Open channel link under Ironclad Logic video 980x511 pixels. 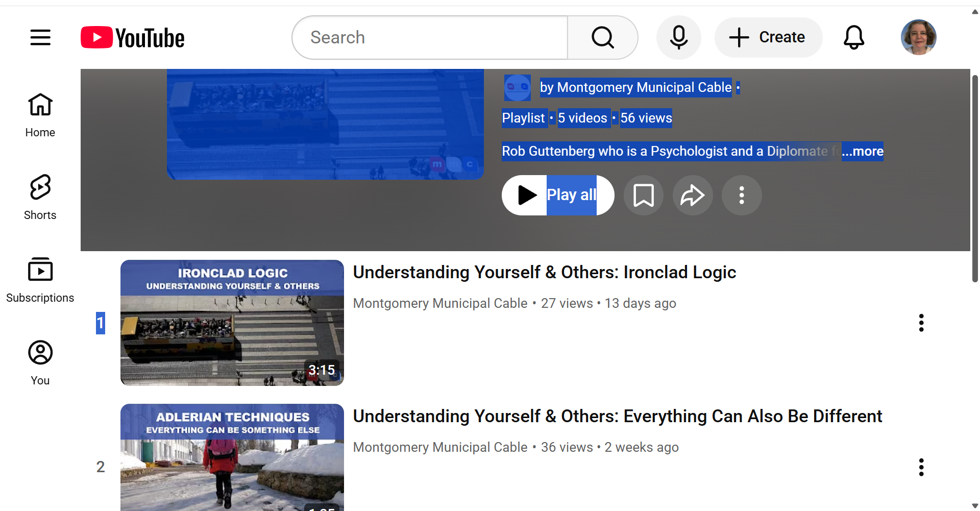[440, 303]
